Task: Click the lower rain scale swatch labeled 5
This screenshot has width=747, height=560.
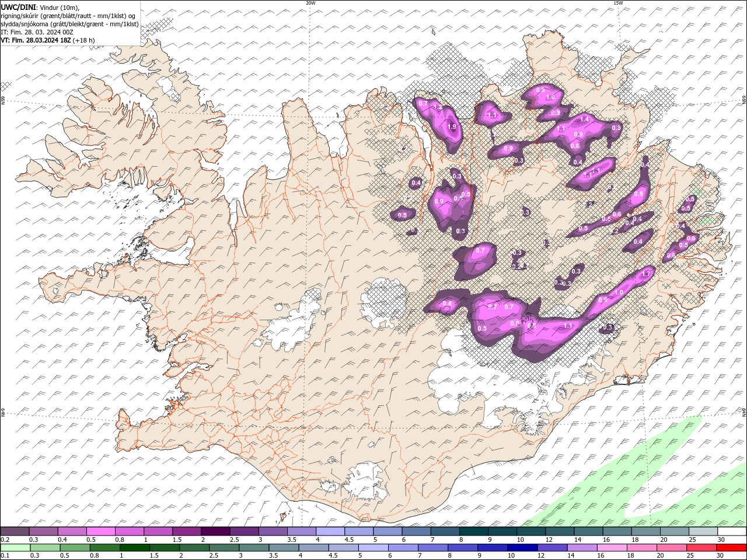Action: [x=373, y=548]
